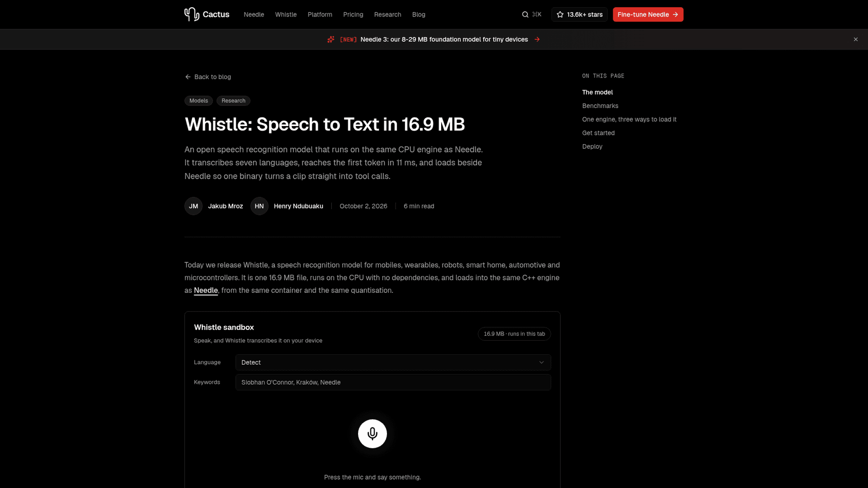Screen dimensions: 868x488
Task: Click the [NEW] label in the banner
Action: 348,39
